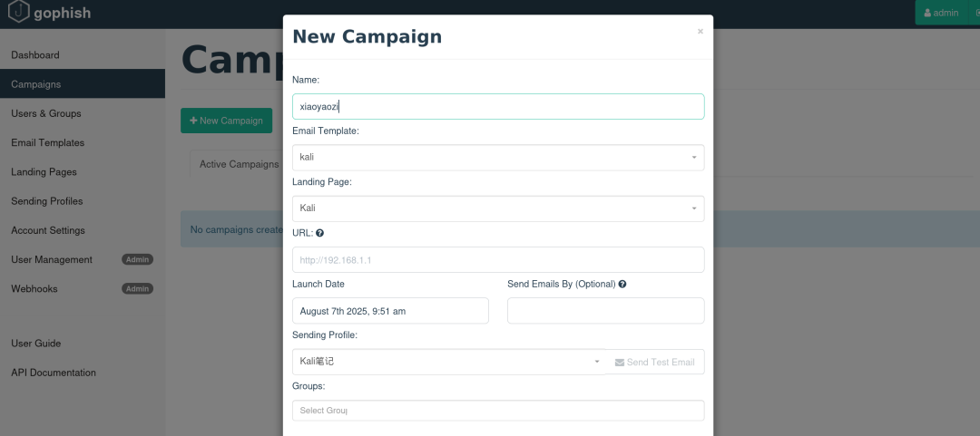Viewport: 980px width, 436px height.
Task: Close the New Campaign dialog
Action: click(700, 32)
